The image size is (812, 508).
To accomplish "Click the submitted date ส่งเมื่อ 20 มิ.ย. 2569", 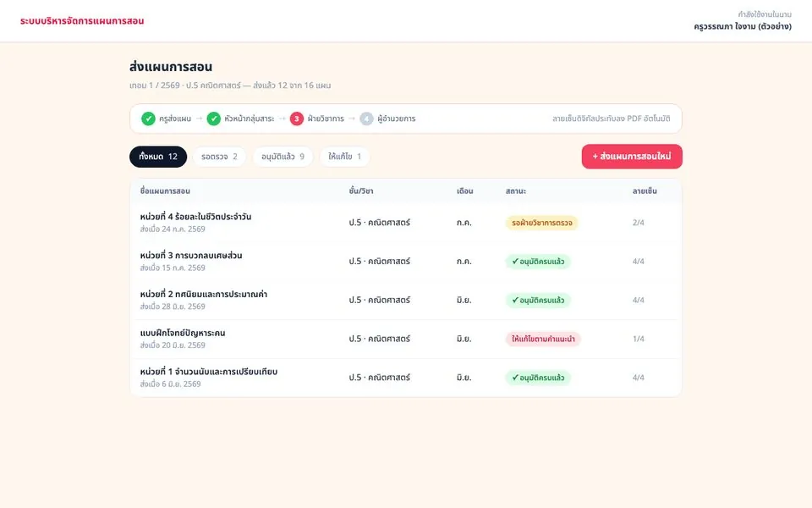I will pos(173,345).
